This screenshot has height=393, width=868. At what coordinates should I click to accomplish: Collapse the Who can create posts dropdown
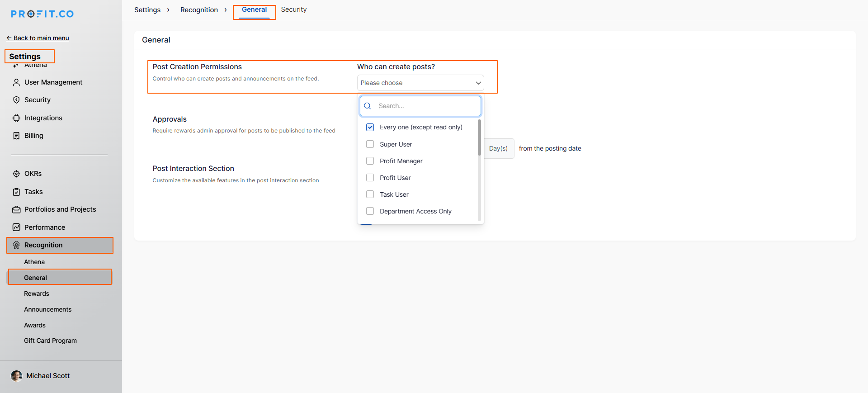click(x=478, y=83)
